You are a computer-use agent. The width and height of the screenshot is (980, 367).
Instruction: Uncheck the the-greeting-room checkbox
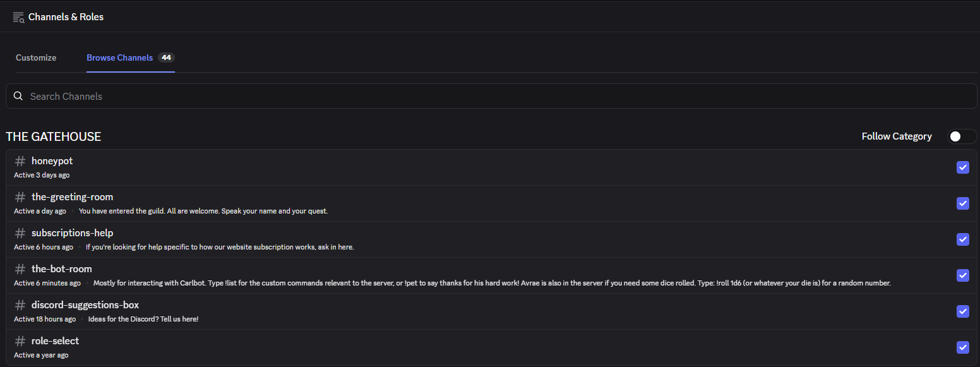point(963,203)
